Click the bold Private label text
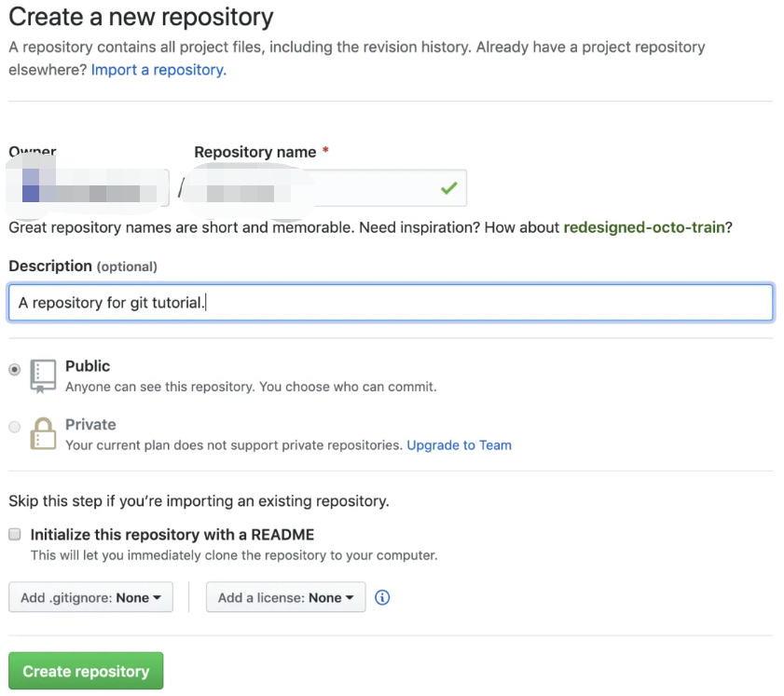The width and height of the screenshot is (784, 696). 90,424
